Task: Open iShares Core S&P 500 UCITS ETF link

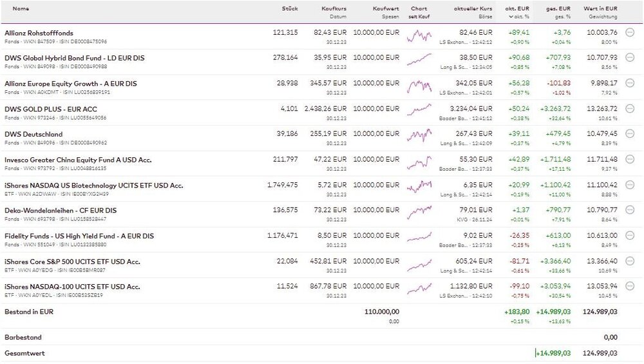Action: 72,262
